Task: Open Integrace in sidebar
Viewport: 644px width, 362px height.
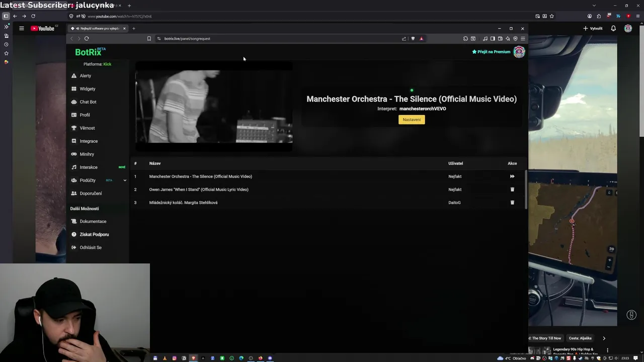Action: (x=89, y=141)
